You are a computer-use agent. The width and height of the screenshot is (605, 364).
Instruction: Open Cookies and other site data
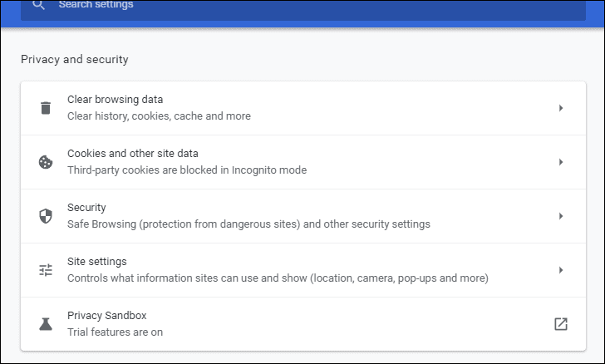click(x=132, y=154)
